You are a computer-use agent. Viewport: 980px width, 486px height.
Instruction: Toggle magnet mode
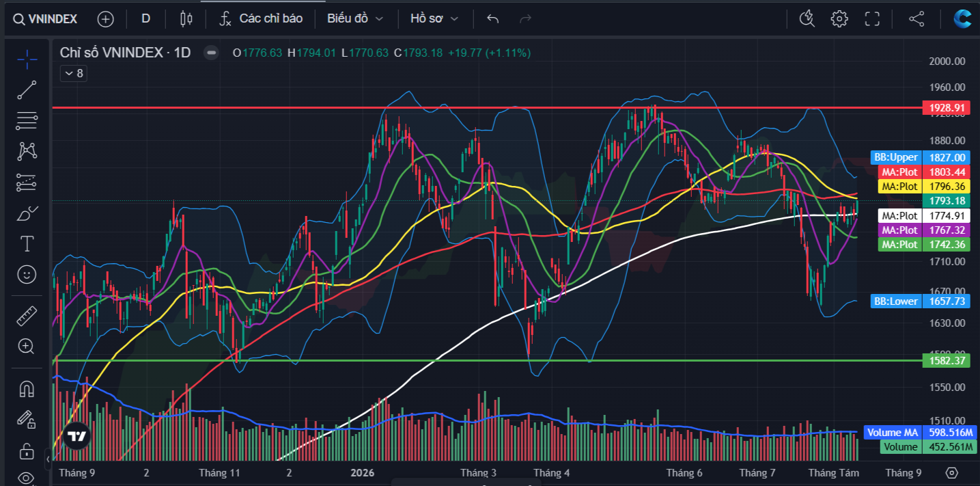27,388
